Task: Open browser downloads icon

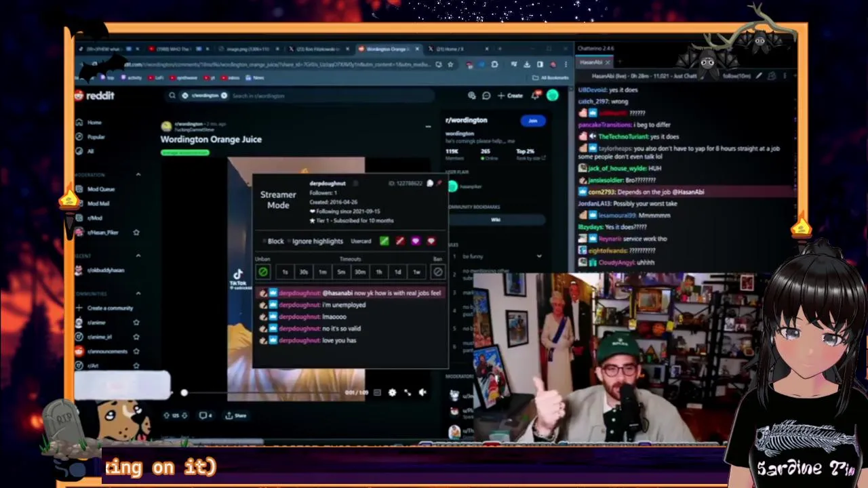Action: 527,64
